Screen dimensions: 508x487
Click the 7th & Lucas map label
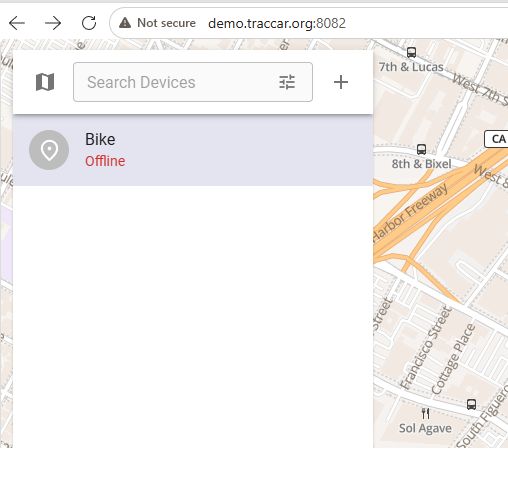[411, 67]
